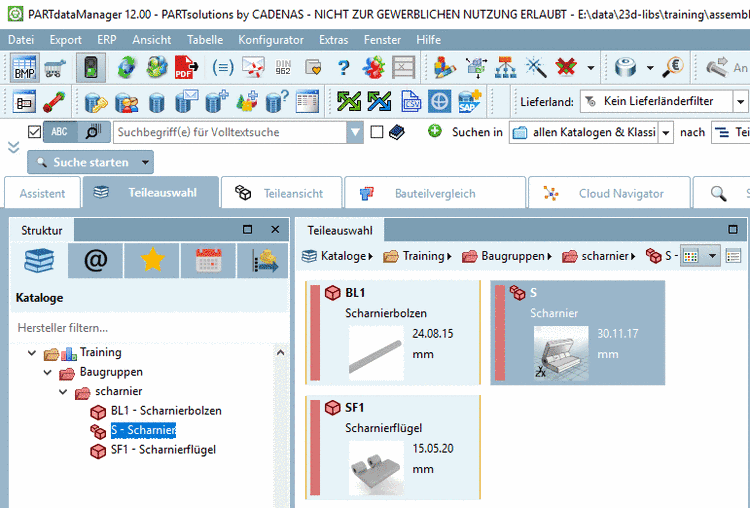Click the parenthesized equals sign icon
This screenshot has width=750, height=508.
pos(223,67)
